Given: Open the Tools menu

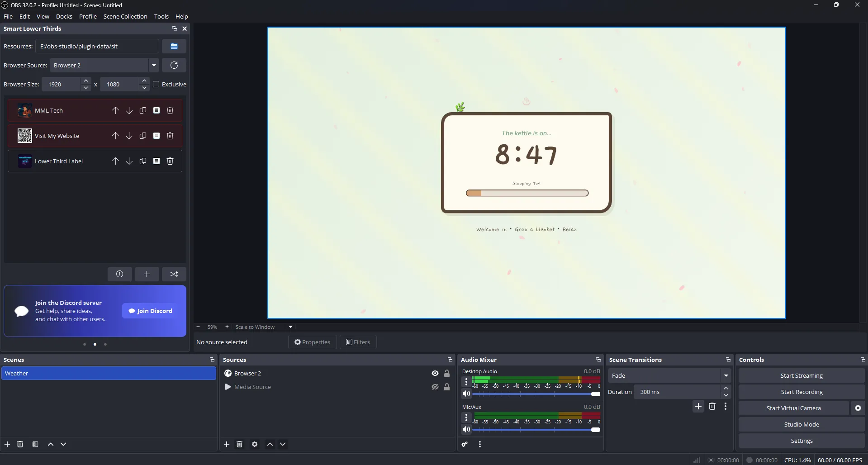Looking at the screenshot, I should tap(161, 16).
